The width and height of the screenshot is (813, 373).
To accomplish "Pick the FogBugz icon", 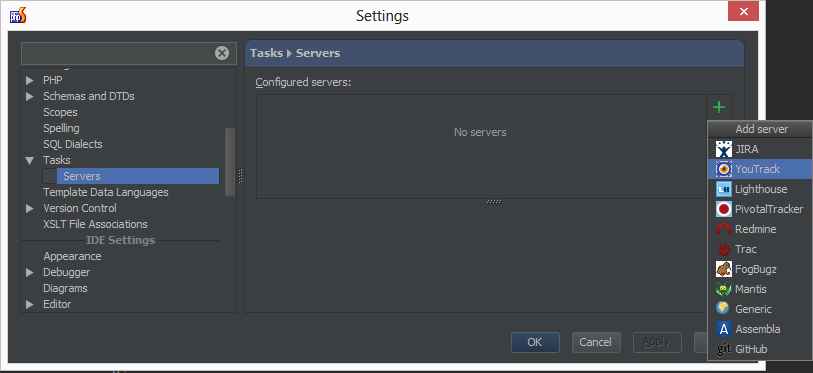I will 723,269.
